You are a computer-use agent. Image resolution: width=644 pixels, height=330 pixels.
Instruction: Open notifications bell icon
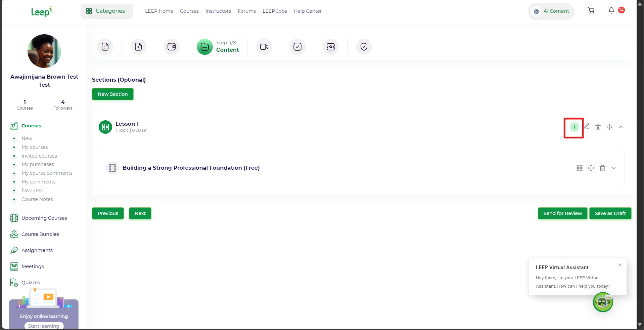611,11
